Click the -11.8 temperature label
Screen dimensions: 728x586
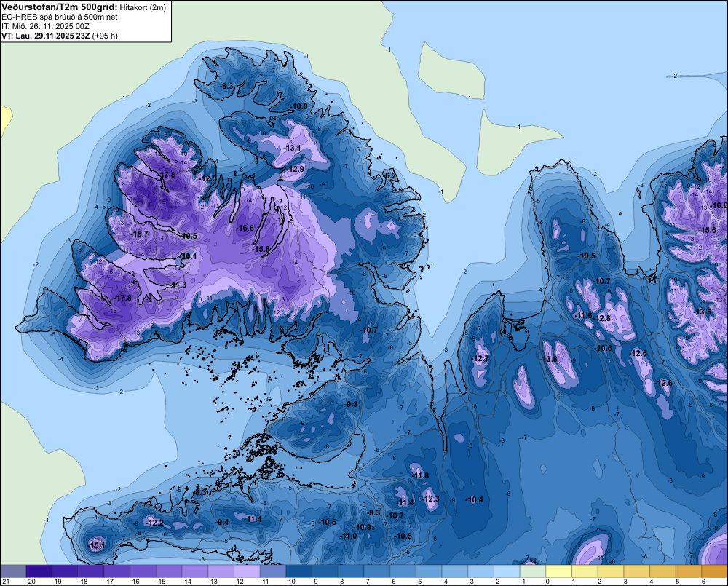tap(421, 475)
